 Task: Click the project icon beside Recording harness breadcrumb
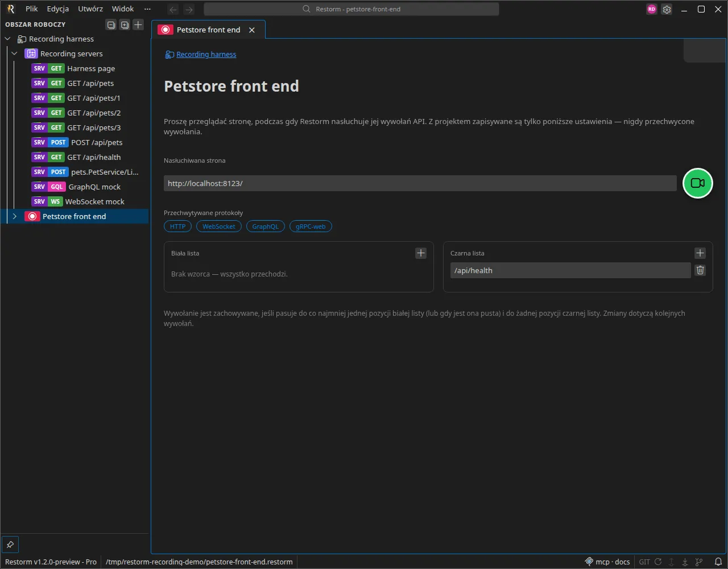(169, 55)
